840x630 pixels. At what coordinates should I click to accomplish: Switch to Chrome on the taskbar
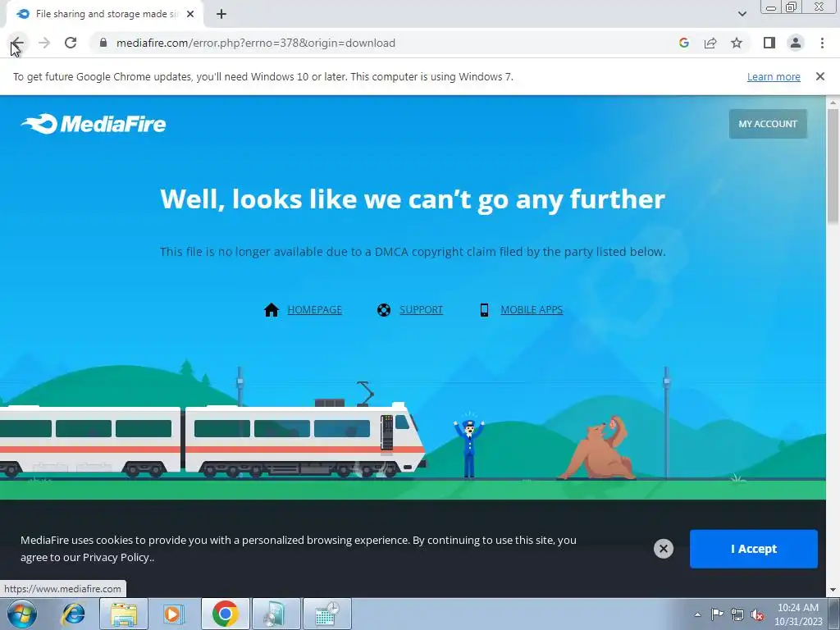tap(226, 614)
